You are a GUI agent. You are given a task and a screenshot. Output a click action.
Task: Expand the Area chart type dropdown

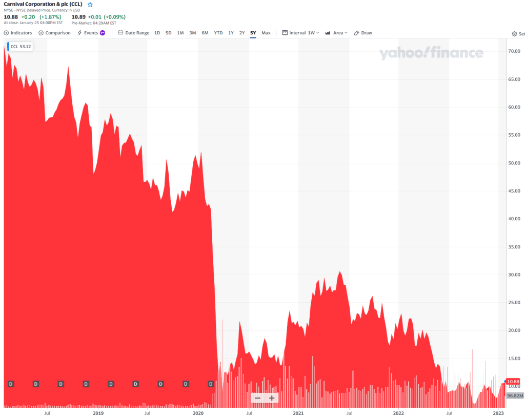[336, 33]
